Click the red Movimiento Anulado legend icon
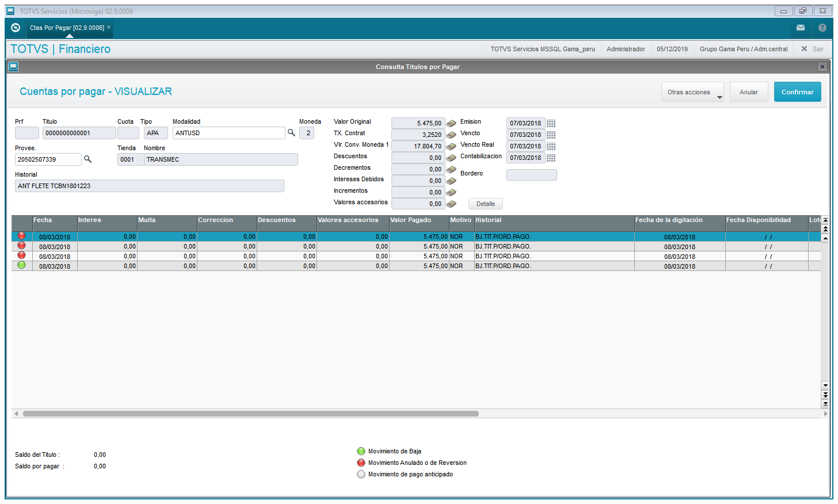Screen dimensions: 838x504 point(361,463)
